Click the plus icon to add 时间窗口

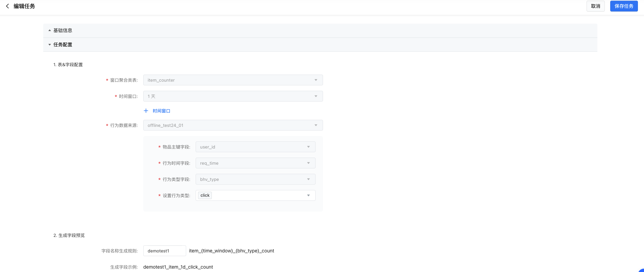(146, 111)
